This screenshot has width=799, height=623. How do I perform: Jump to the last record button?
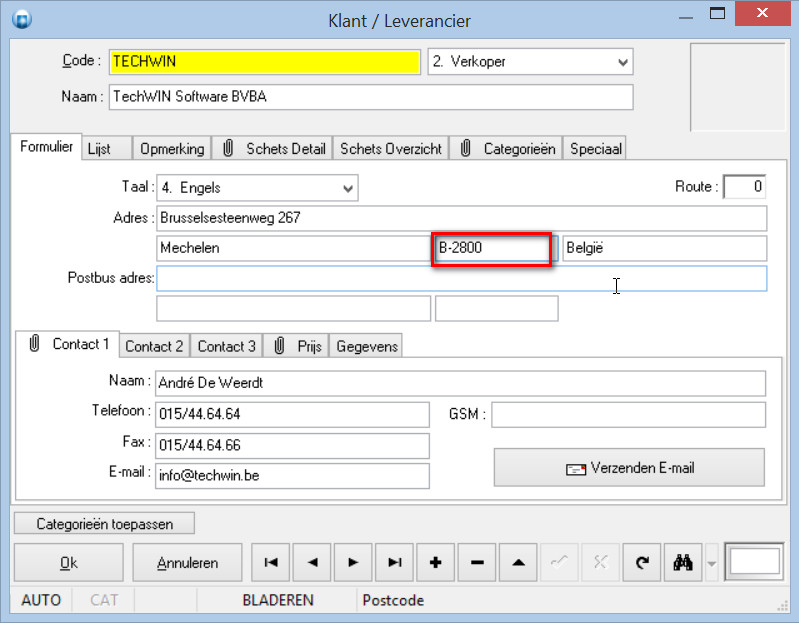coord(394,562)
